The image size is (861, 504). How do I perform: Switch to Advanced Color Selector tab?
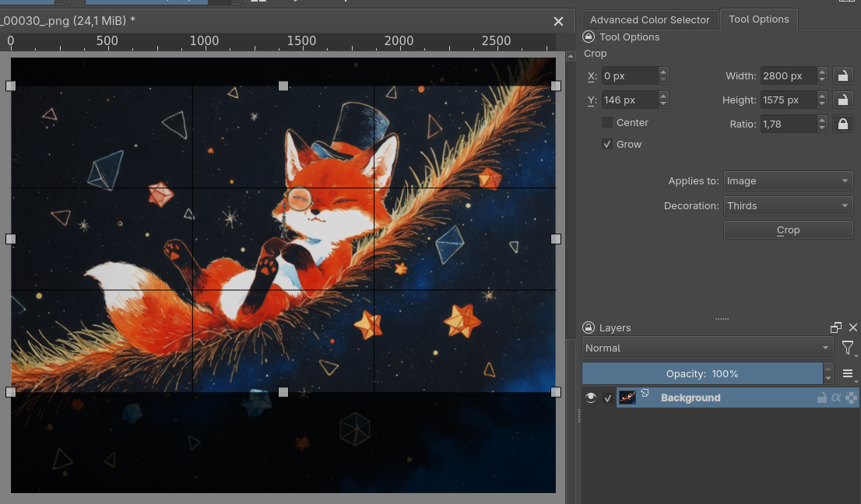tap(649, 19)
